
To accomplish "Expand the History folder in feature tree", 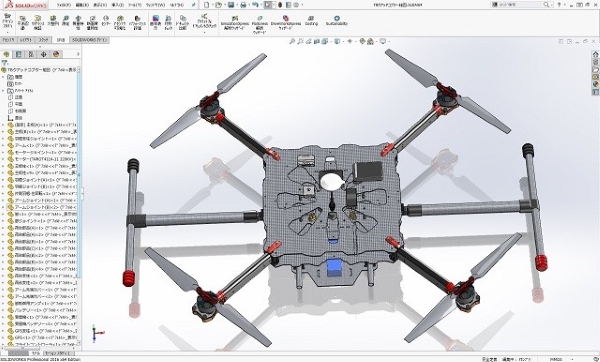I will 3,77.
